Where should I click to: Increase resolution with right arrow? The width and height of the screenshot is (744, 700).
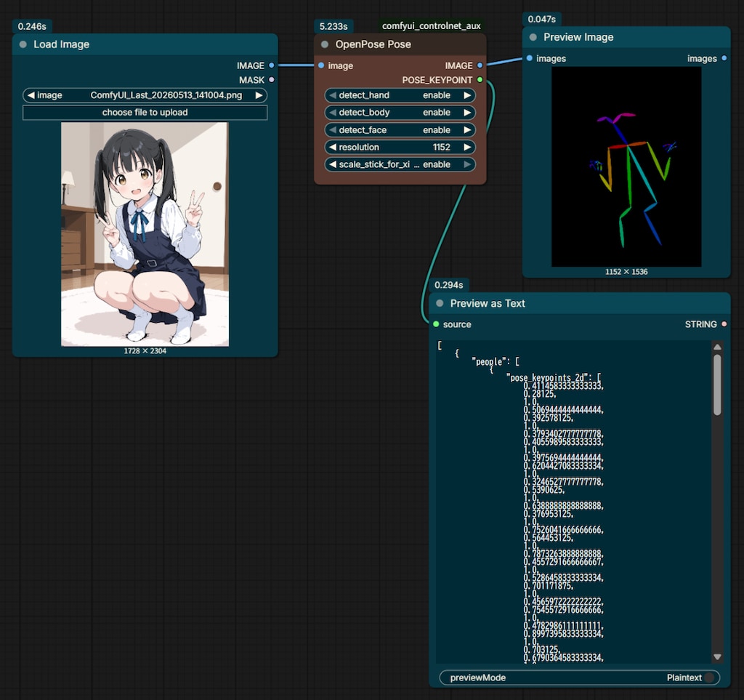pos(467,147)
